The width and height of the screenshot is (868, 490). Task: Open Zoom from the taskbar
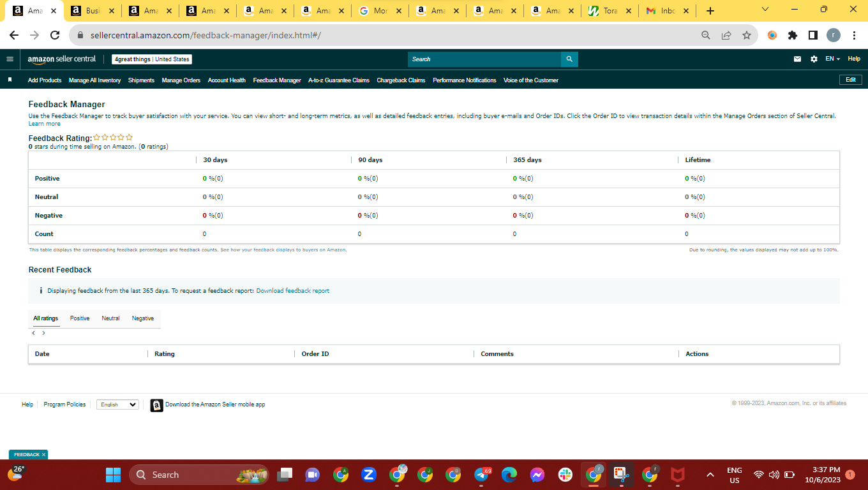pyautogui.click(x=368, y=475)
